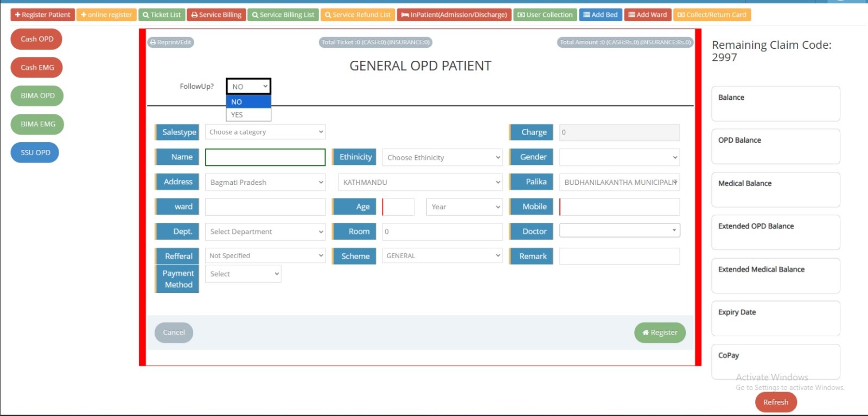868x416 pixels.
Task: Click the CoPay box
Action: (x=776, y=362)
